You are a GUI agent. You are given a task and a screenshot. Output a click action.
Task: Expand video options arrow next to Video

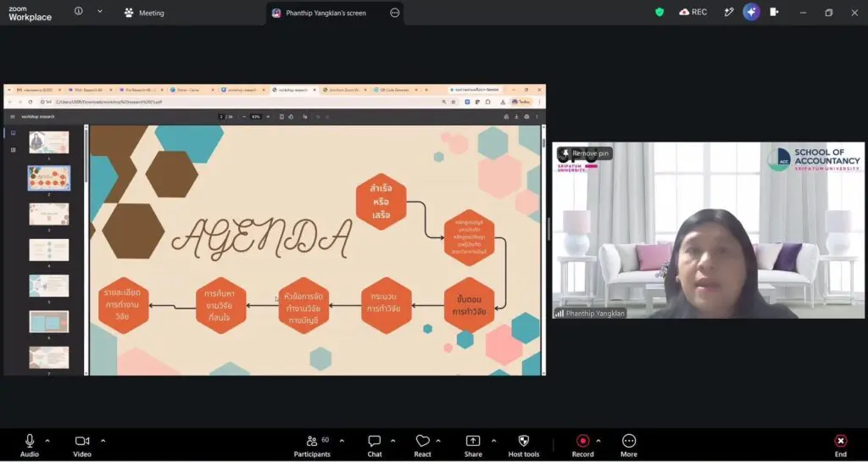click(103, 441)
